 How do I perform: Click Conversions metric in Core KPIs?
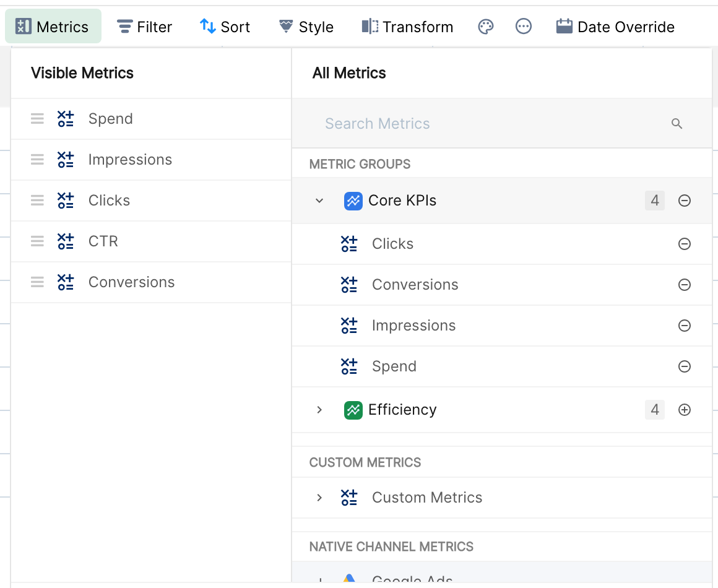pos(415,284)
